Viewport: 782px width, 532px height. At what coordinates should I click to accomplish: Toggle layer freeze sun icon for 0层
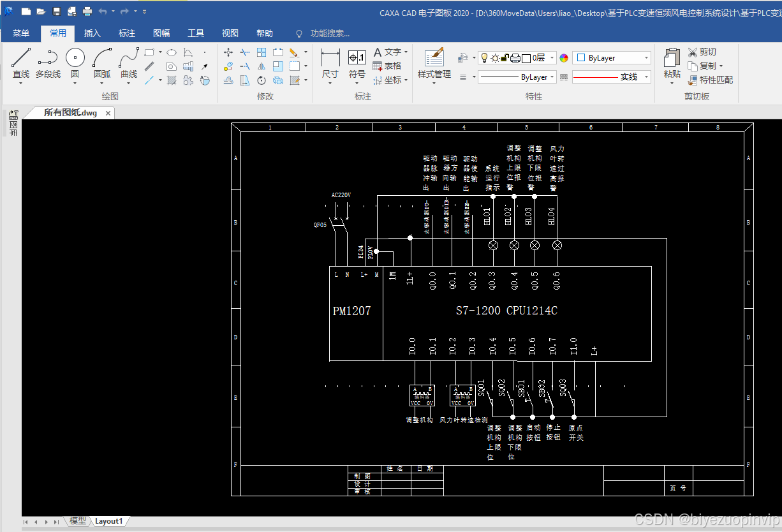[495, 58]
